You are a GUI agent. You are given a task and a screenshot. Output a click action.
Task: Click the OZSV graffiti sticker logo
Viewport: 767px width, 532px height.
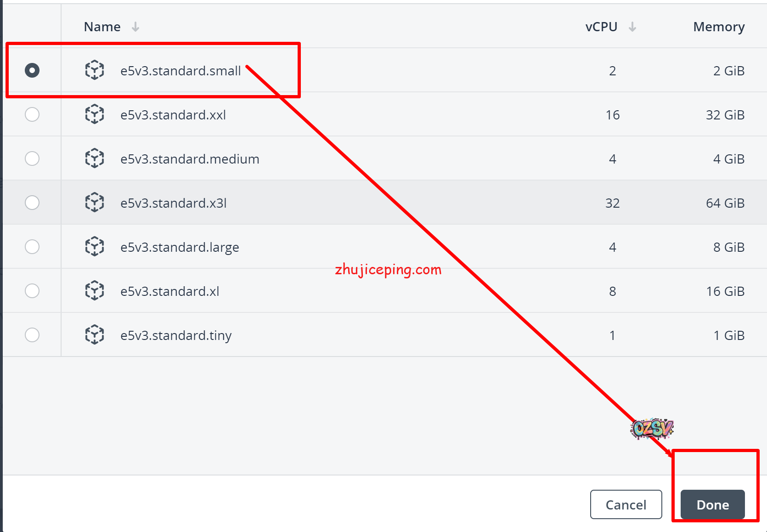coord(652,429)
